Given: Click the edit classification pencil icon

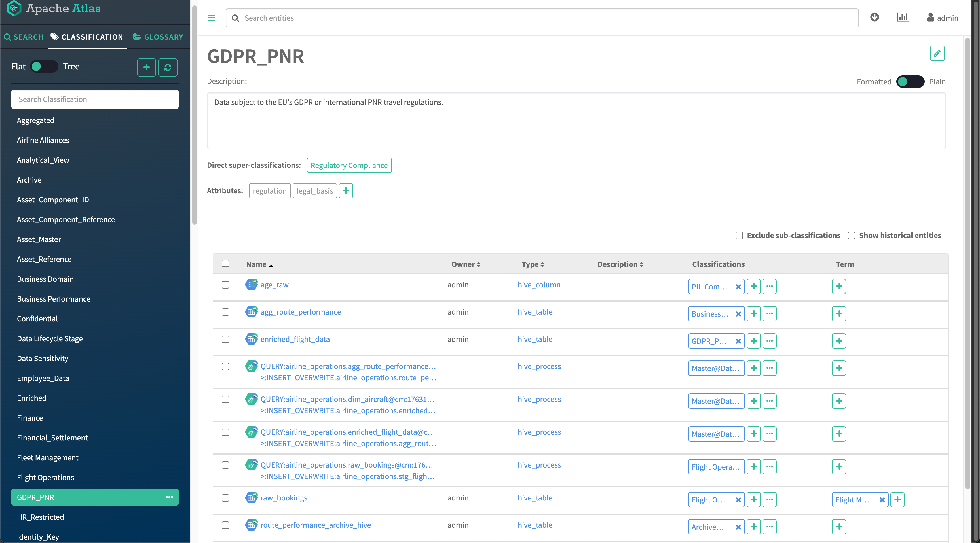Looking at the screenshot, I should (x=937, y=54).
